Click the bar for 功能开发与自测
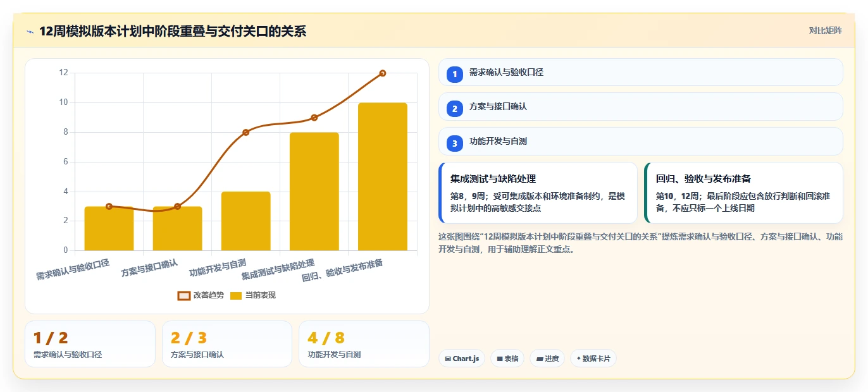Screen dimensions: 868x392 (x=245, y=221)
